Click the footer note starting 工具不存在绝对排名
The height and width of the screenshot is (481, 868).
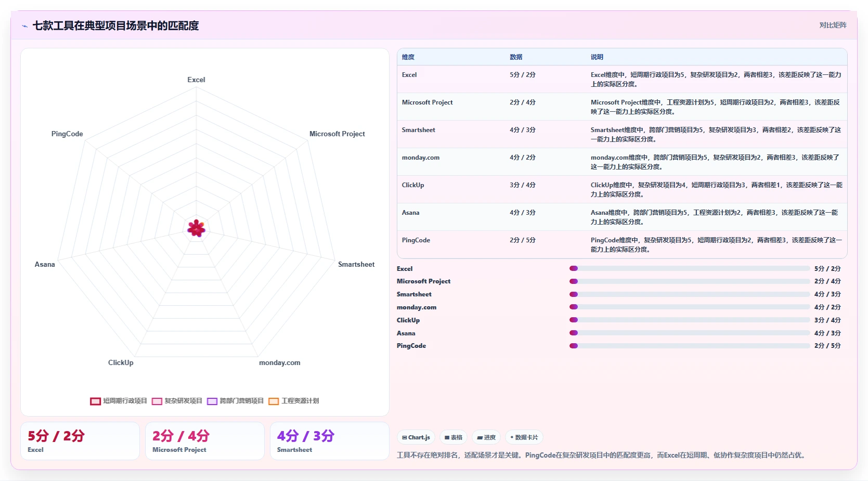click(x=602, y=455)
